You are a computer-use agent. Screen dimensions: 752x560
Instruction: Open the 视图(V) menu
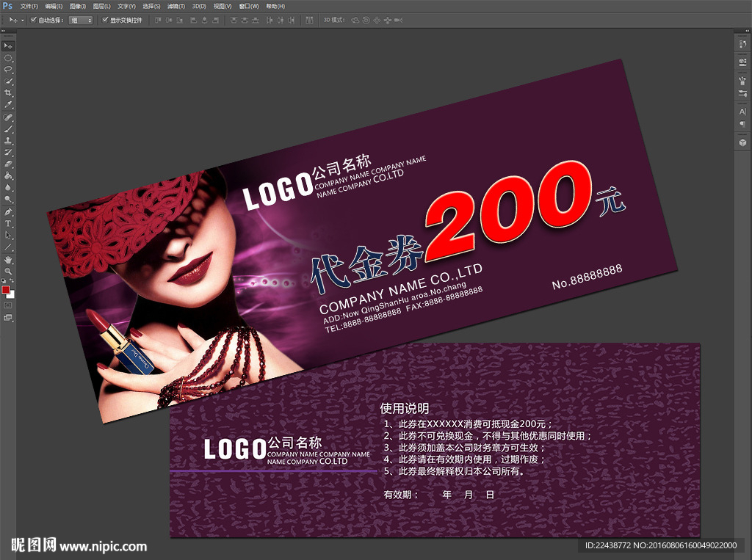coord(223,6)
